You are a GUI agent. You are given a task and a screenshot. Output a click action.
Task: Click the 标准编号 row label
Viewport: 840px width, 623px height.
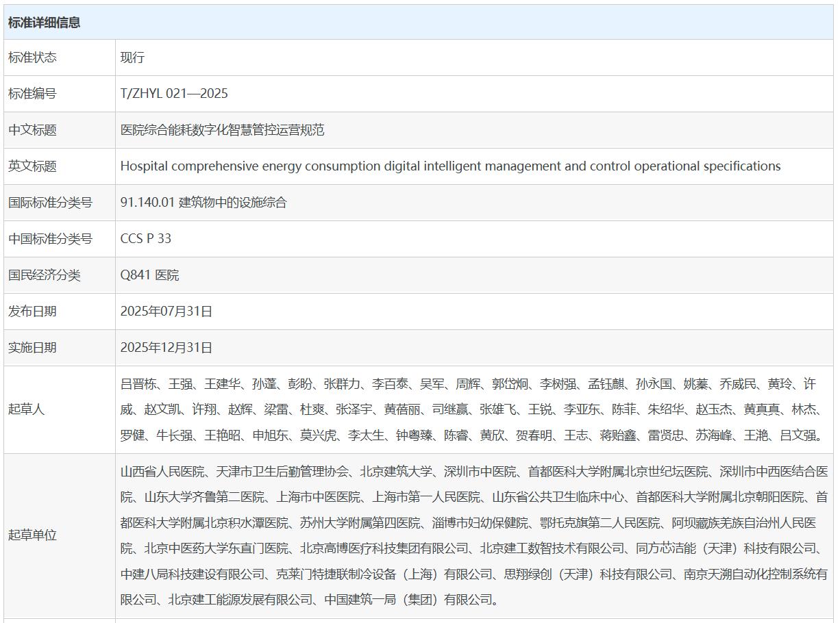(32, 94)
